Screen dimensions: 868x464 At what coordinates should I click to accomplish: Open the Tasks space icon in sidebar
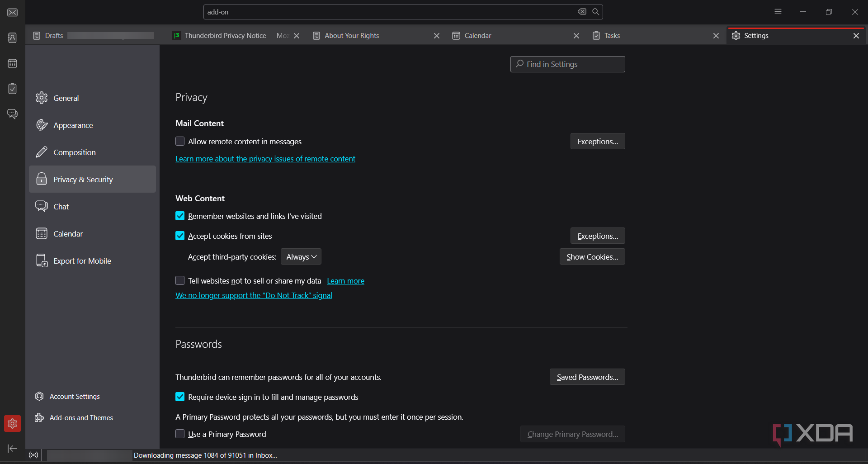click(x=13, y=89)
